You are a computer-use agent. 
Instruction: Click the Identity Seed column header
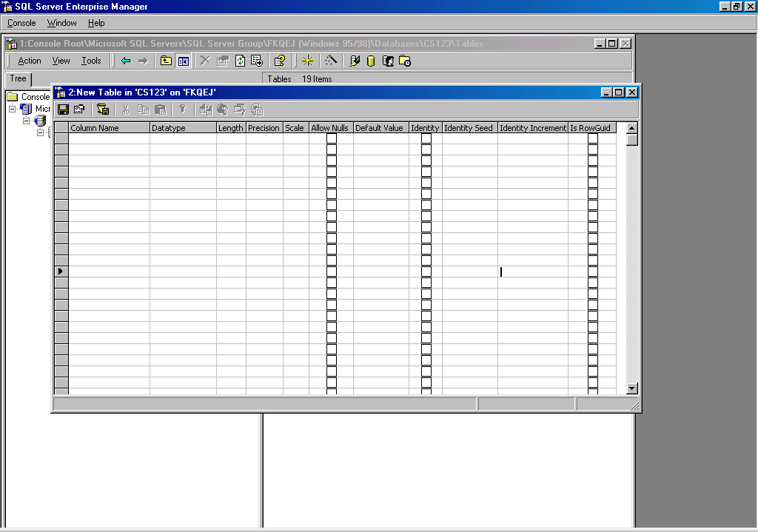pyautogui.click(x=469, y=127)
